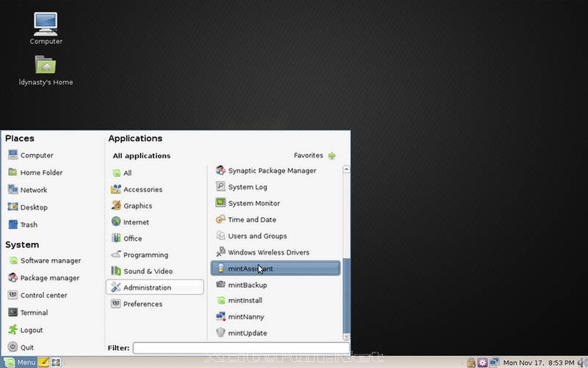Click the purple gear tray icon
Viewport: 588px width, 368px height.
click(482, 363)
